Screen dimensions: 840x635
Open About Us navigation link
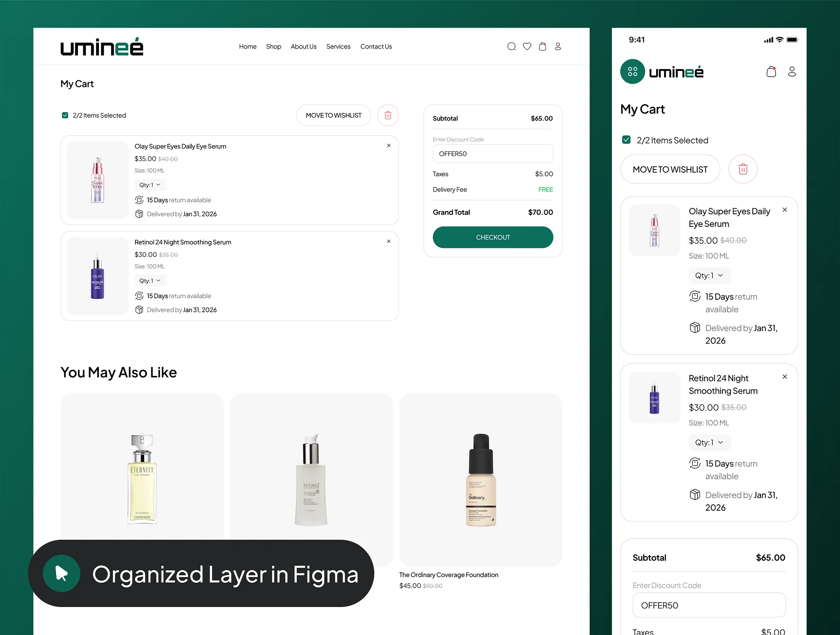tap(304, 47)
